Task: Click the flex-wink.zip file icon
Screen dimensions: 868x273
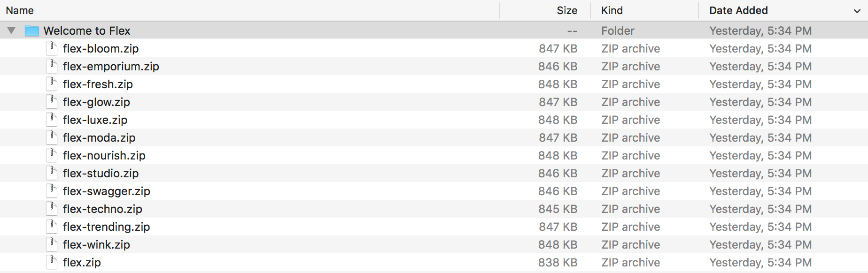Action: (52, 244)
